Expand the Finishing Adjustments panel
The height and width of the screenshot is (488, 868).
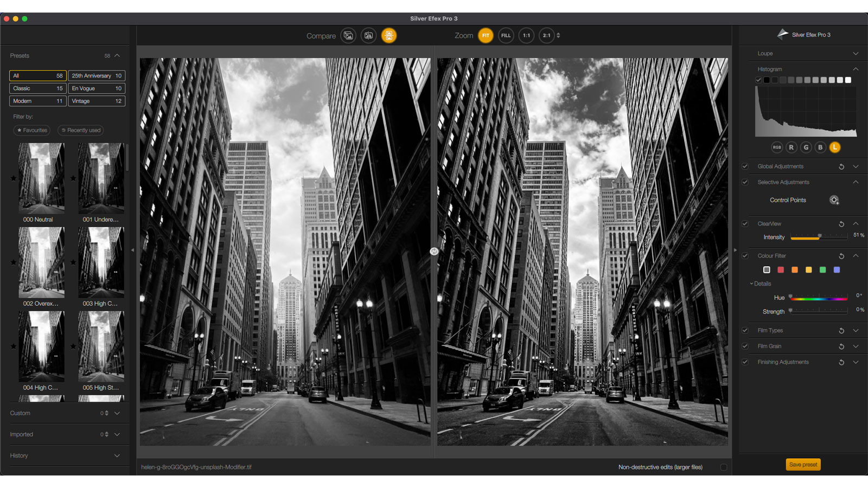click(x=856, y=362)
